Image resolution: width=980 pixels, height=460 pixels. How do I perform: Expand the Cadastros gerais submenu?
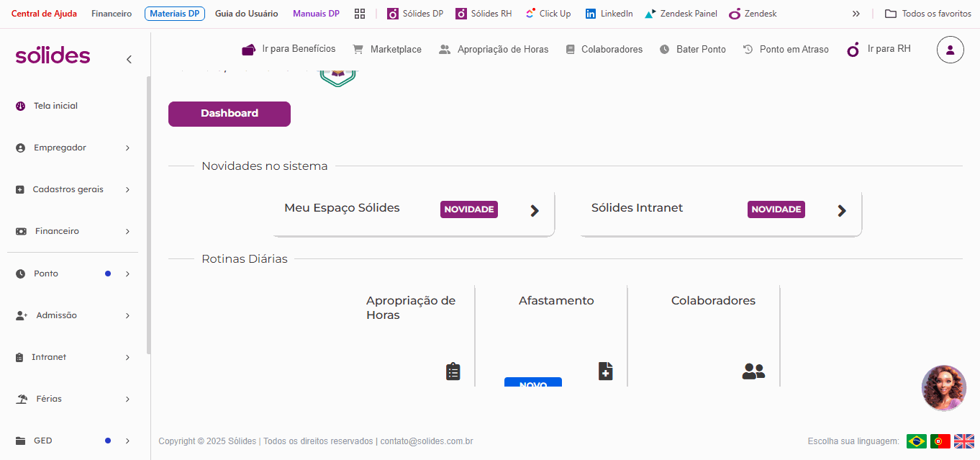73,189
